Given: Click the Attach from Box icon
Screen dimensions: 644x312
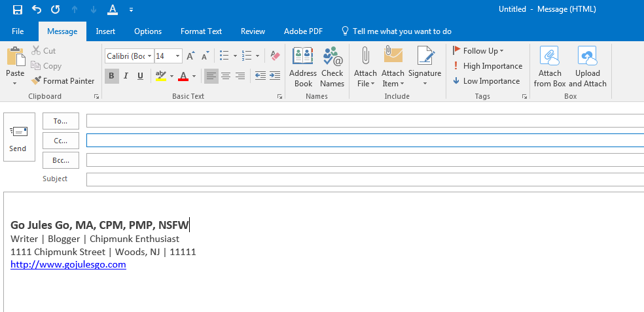Looking at the screenshot, I should click(x=550, y=67).
